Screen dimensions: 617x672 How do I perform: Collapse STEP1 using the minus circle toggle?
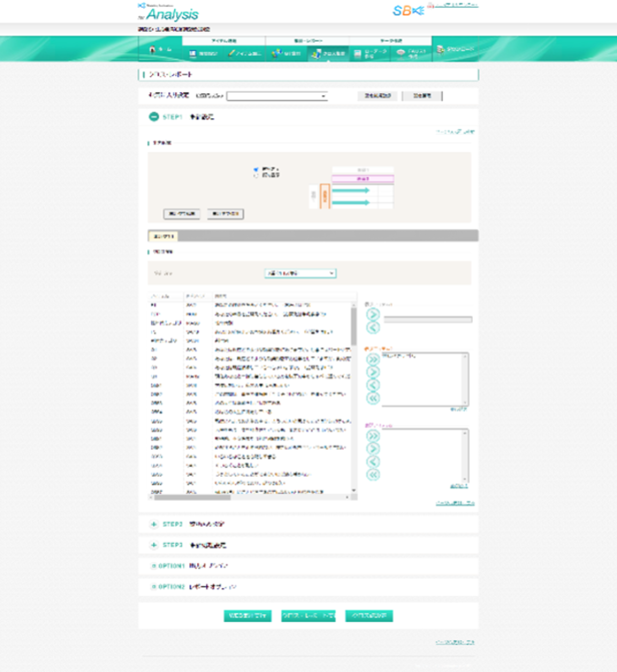pyautogui.click(x=154, y=116)
